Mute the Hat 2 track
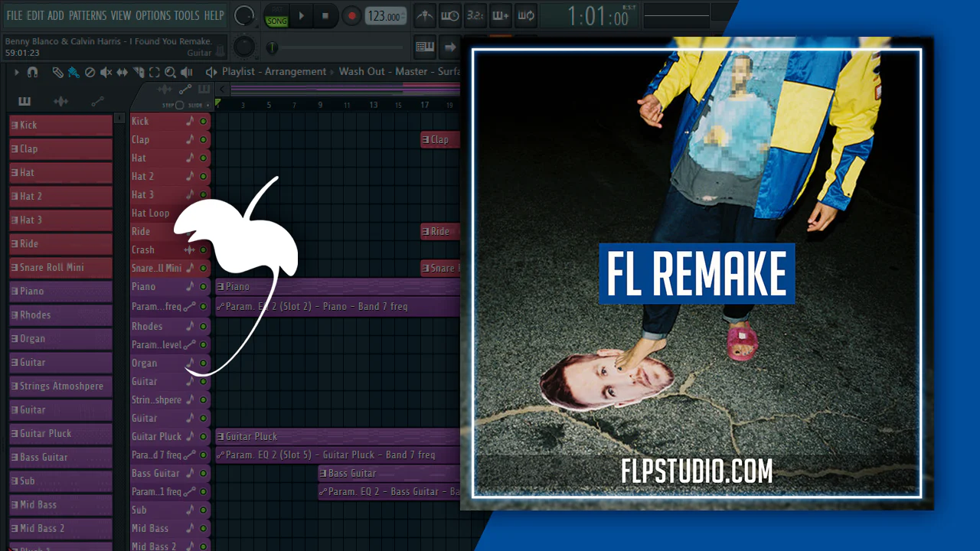 click(203, 176)
